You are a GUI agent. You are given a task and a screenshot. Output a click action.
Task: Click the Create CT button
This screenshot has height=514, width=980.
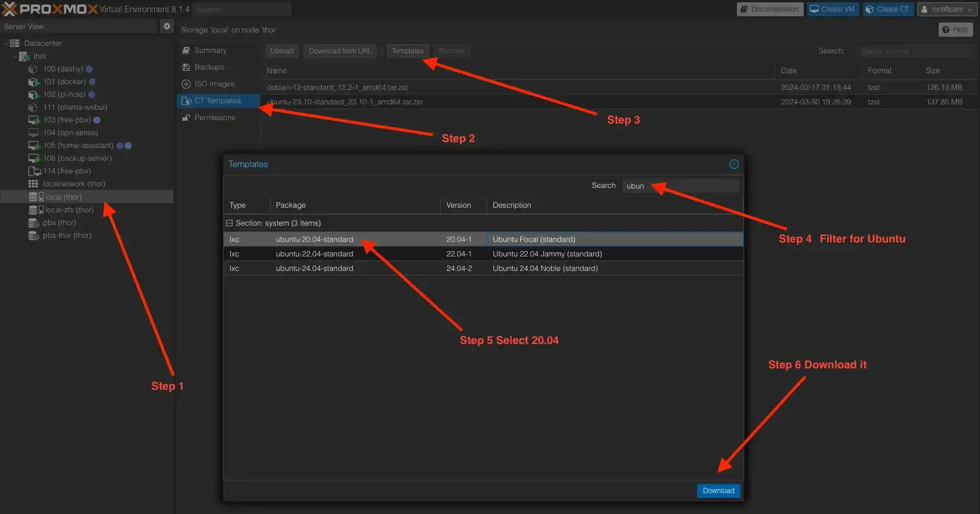(x=887, y=9)
